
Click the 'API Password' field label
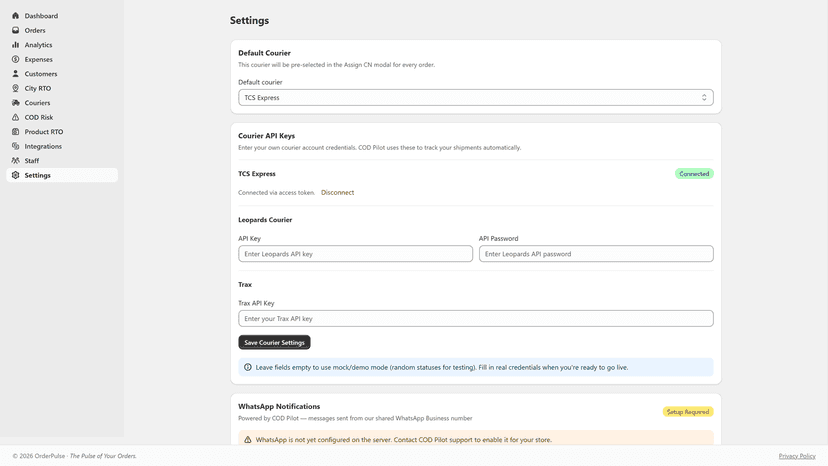click(x=498, y=238)
